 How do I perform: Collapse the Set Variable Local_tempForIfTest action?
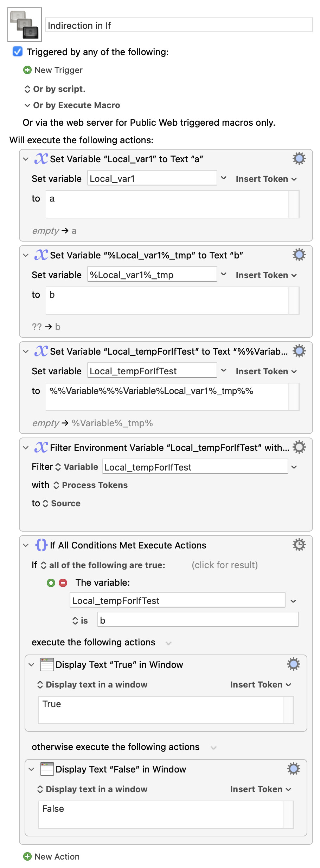pos(26,351)
